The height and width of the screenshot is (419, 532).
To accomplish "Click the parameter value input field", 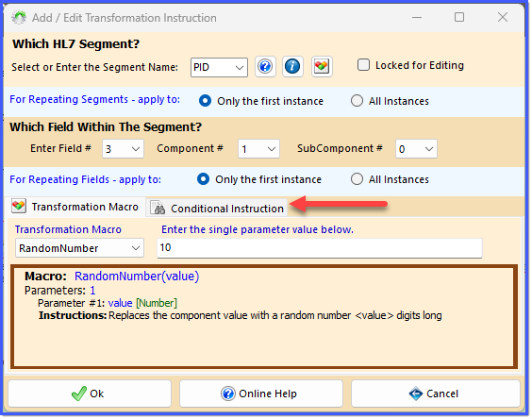I will 319,248.
